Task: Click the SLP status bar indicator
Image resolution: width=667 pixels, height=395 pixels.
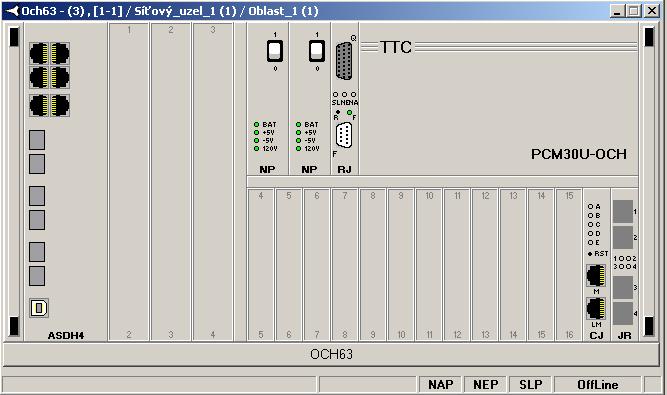Action: click(x=530, y=384)
